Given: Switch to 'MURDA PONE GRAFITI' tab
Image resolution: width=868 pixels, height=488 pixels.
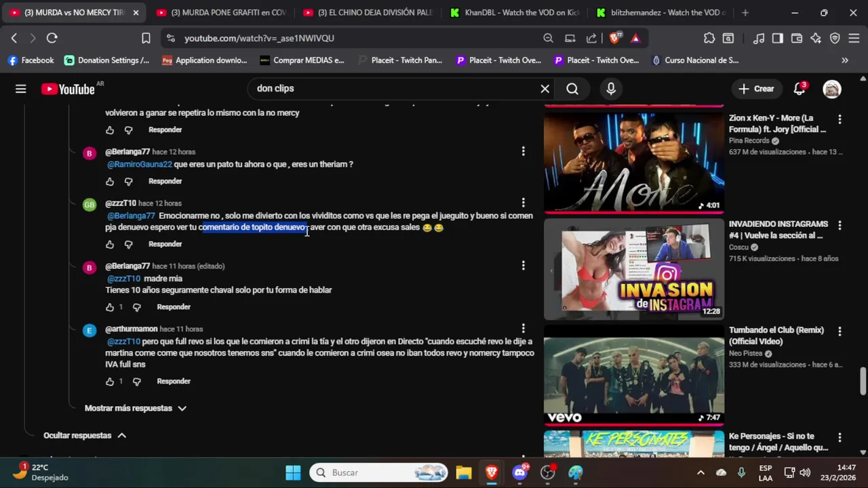Looking at the screenshot, I should coord(221,12).
